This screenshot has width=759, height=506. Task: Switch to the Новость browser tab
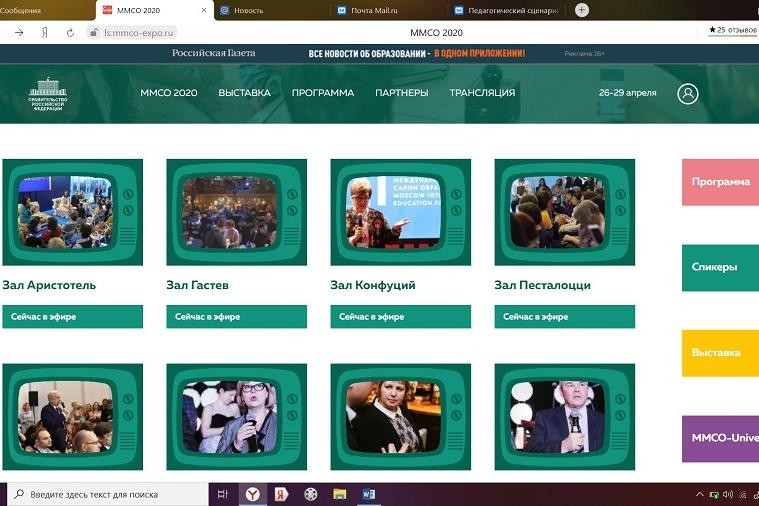(x=270, y=10)
